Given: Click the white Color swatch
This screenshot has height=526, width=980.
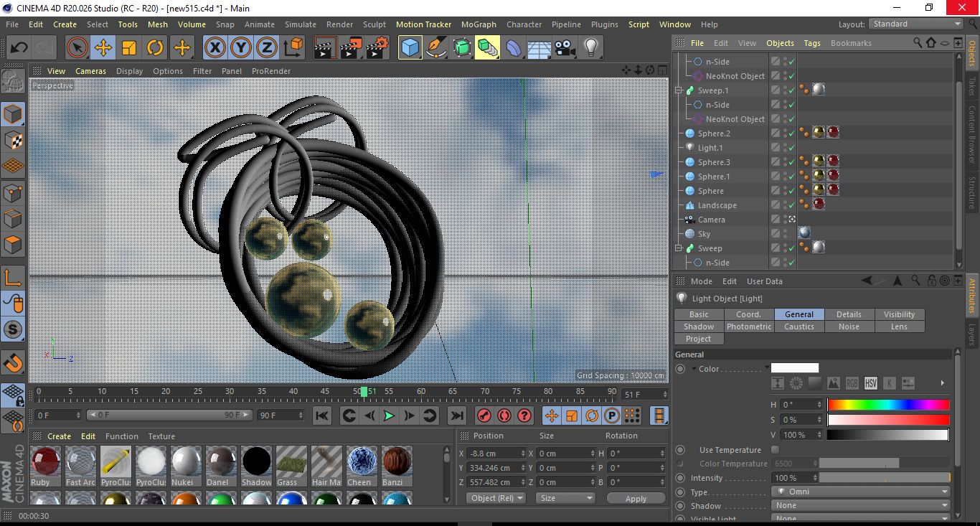Looking at the screenshot, I should (x=794, y=368).
